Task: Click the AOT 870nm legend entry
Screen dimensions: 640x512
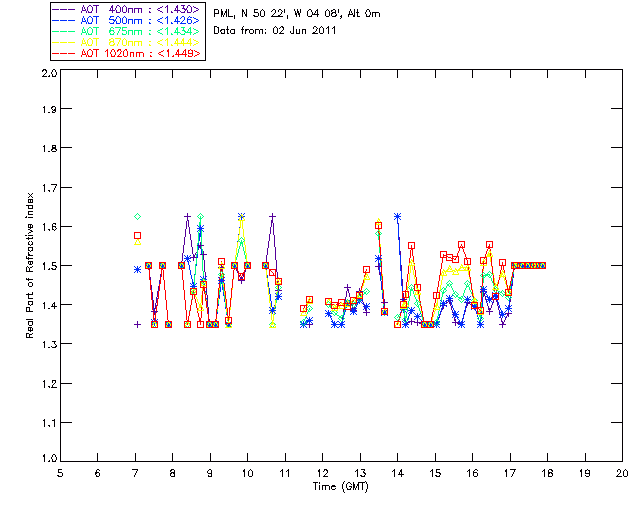Action: (128, 42)
